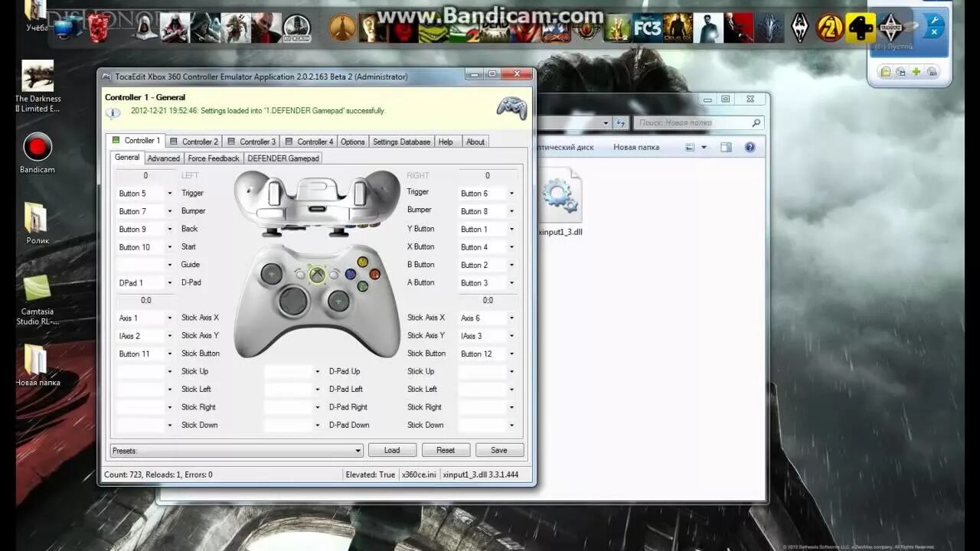
Task: Click the Explorer change view icon
Action: click(x=690, y=147)
